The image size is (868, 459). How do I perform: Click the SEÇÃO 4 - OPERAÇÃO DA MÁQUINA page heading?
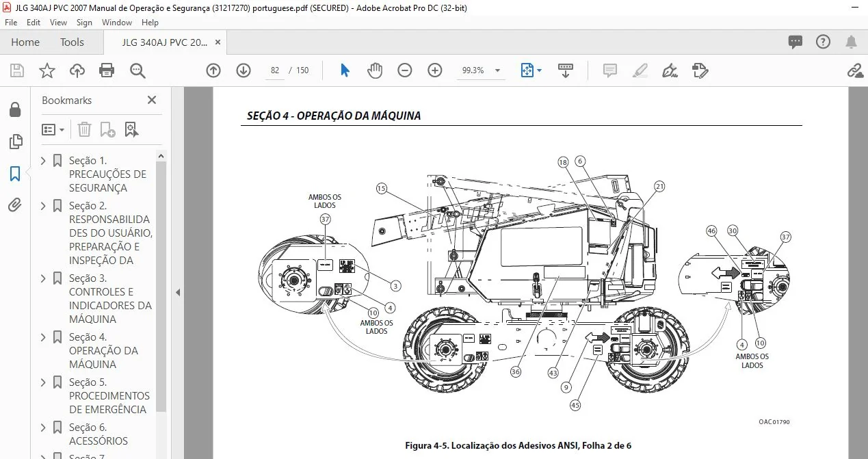[x=334, y=116]
